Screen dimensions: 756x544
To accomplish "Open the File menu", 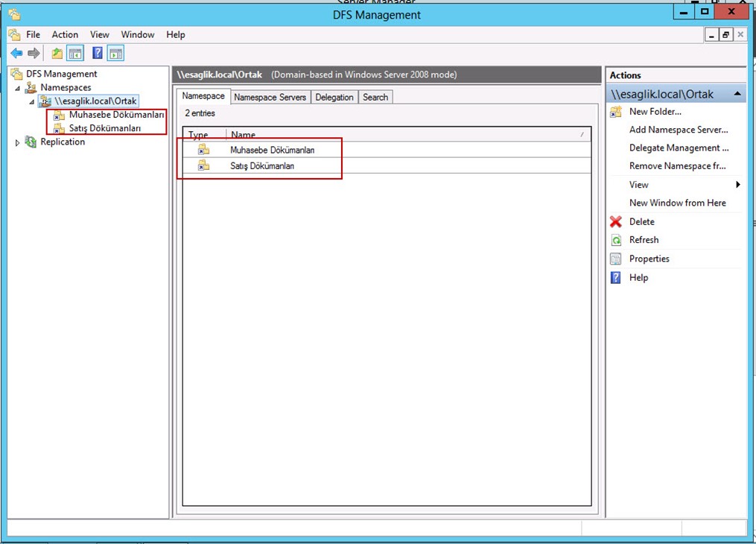I will (33, 35).
